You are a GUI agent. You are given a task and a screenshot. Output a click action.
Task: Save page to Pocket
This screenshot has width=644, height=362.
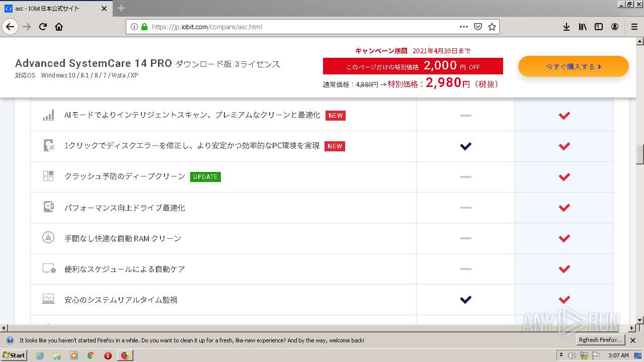tap(478, 27)
